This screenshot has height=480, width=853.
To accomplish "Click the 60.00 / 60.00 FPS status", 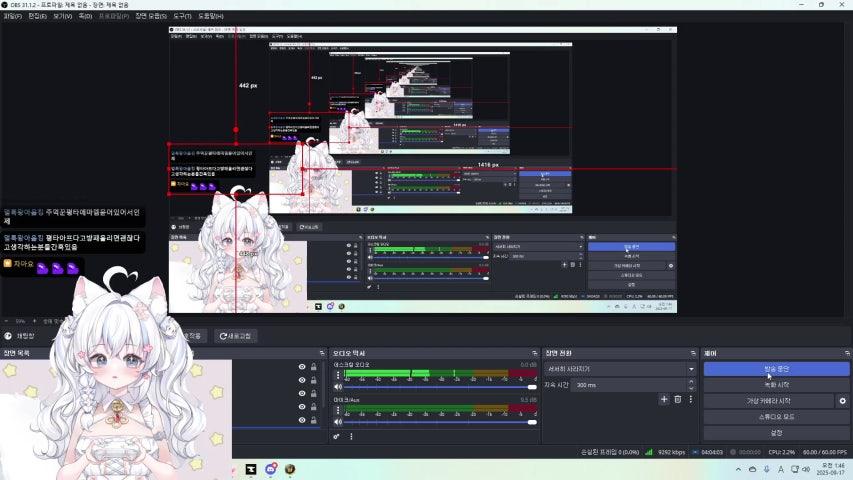I will 825,452.
